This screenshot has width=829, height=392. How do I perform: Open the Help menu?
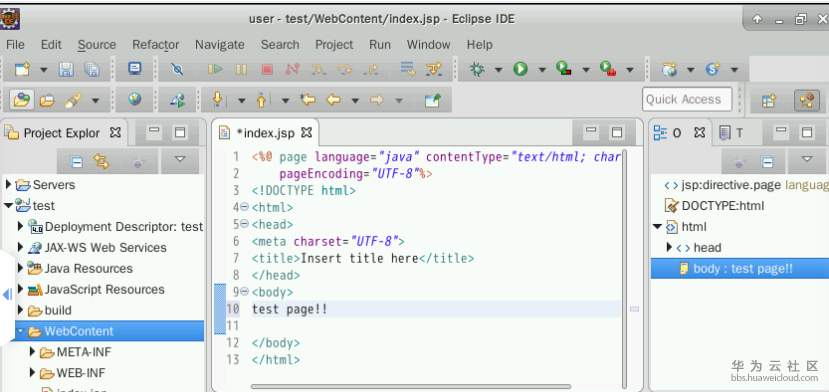(480, 45)
